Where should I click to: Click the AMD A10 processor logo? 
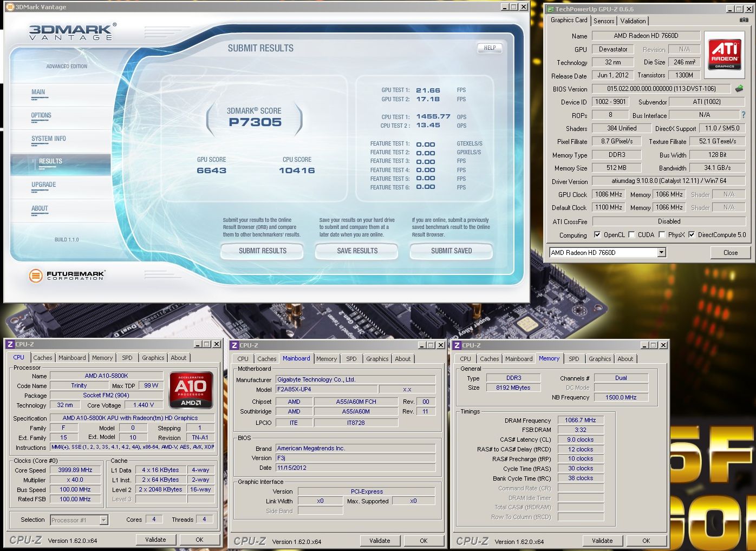(x=191, y=390)
